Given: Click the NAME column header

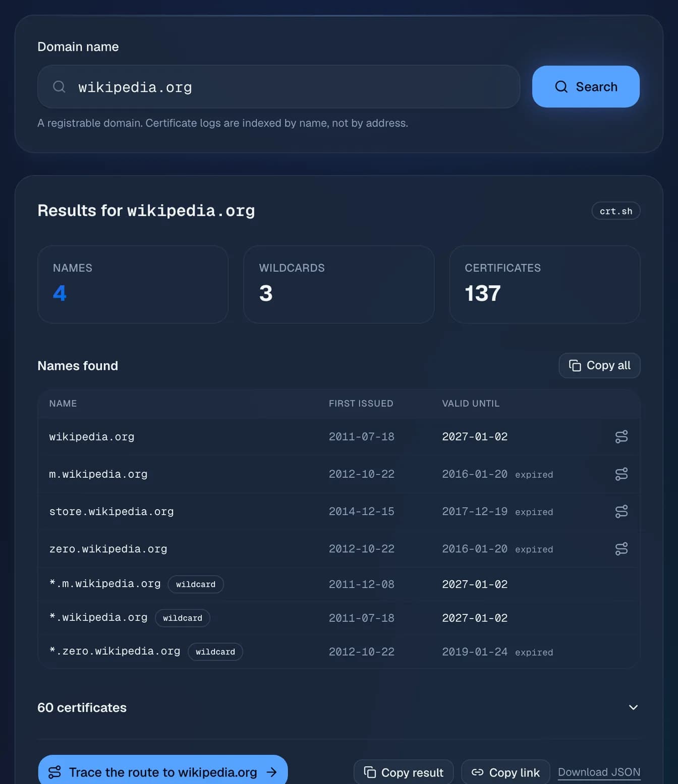Looking at the screenshot, I should [x=63, y=404].
